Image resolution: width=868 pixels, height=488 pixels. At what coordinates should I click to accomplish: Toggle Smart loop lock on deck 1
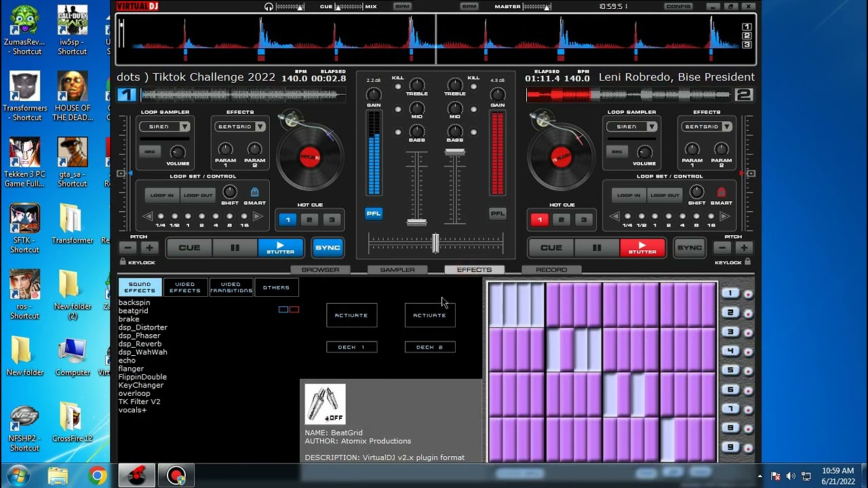(255, 192)
